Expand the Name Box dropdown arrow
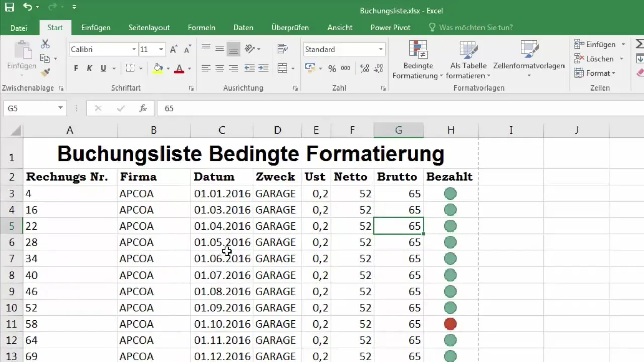 (60, 108)
